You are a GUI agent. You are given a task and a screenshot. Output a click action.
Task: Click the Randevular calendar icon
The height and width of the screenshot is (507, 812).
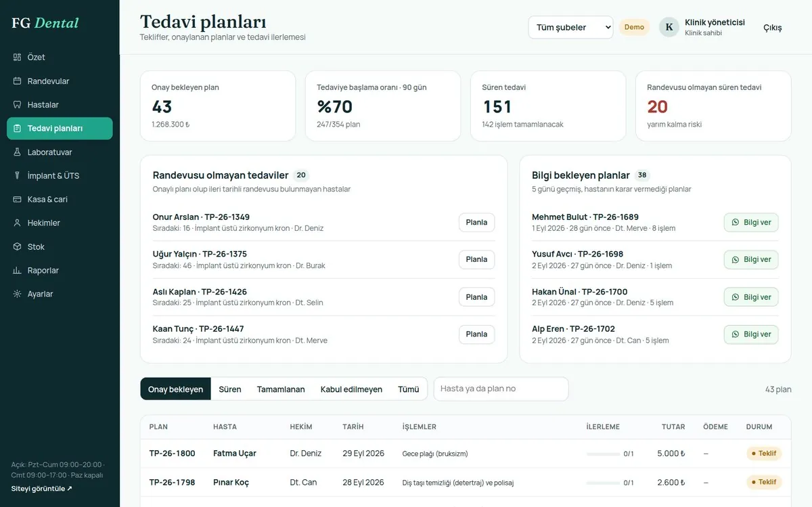[18, 81]
